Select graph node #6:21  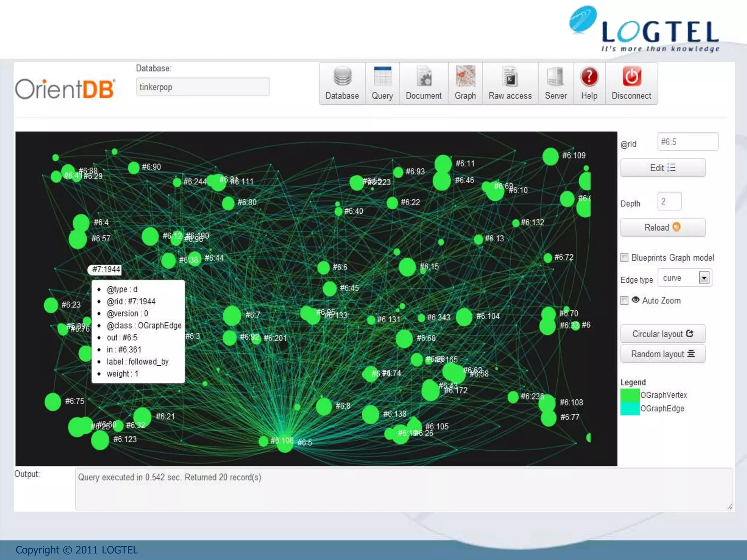142,417
